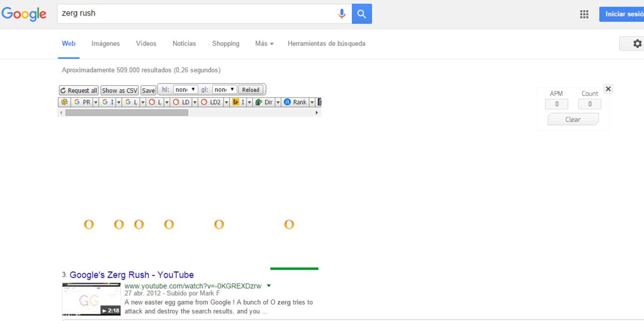Click the scrollbar left arrow
The image size is (644, 321).
click(61, 112)
